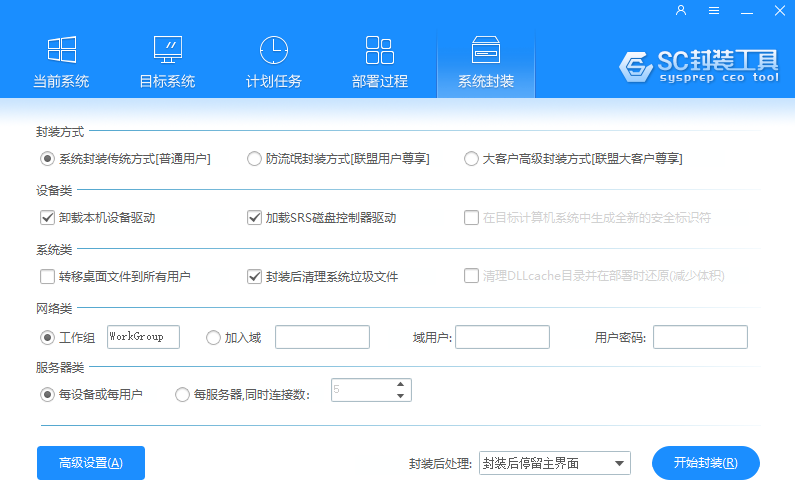Switch to the 部署过程 tab label
795x500 pixels.
379,81
